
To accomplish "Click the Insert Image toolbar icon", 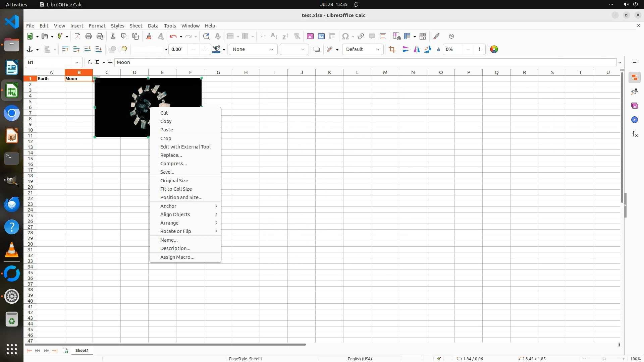I will [310, 36].
